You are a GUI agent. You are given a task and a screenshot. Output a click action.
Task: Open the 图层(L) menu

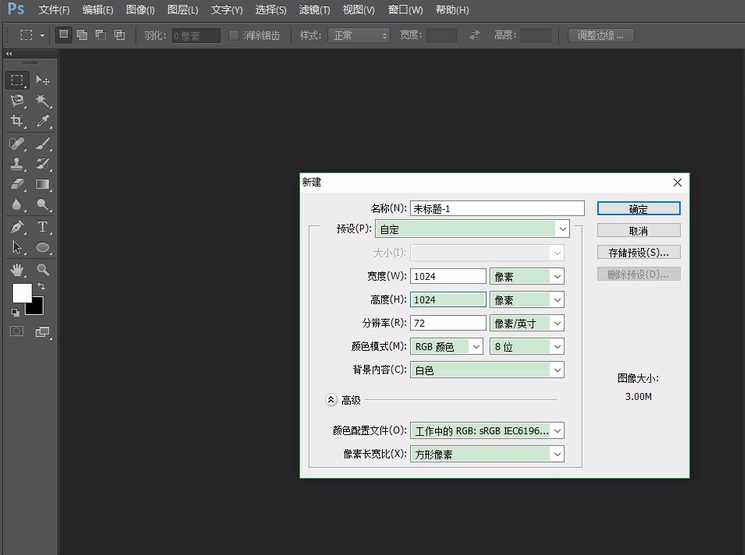pyautogui.click(x=183, y=10)
